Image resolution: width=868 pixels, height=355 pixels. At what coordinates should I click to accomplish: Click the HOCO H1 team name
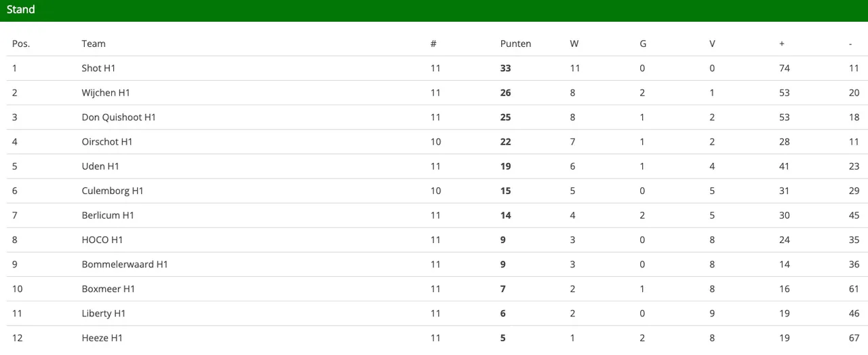(x=102, y=240)
